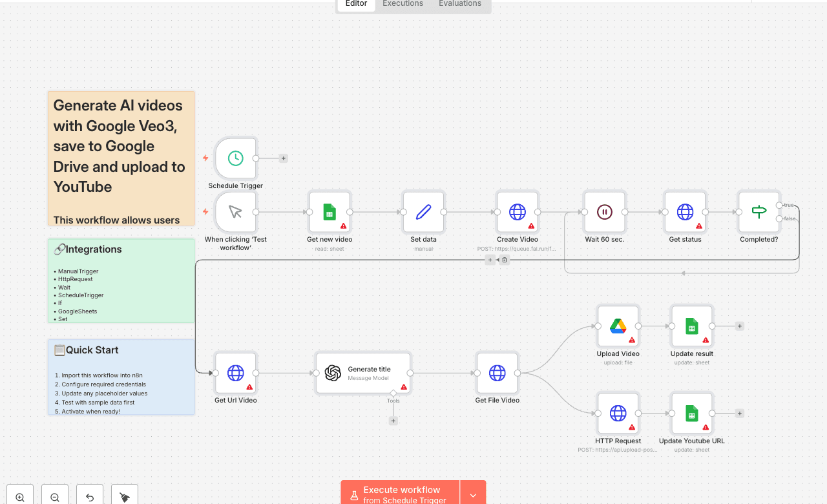Open the "Set data" pencil node
Screen dimensions: 827x504
pyautogui.click(x=423, y=212)
